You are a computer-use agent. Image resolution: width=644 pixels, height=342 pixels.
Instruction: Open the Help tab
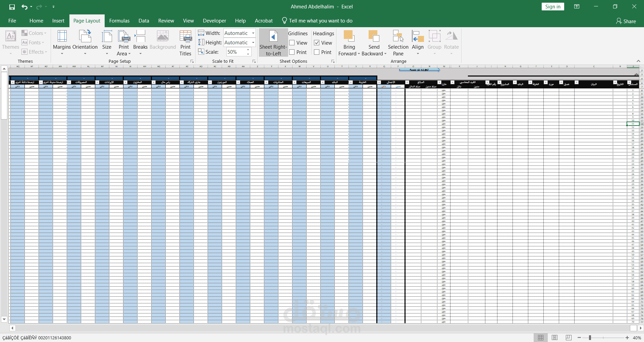click(x=240, y=21)
